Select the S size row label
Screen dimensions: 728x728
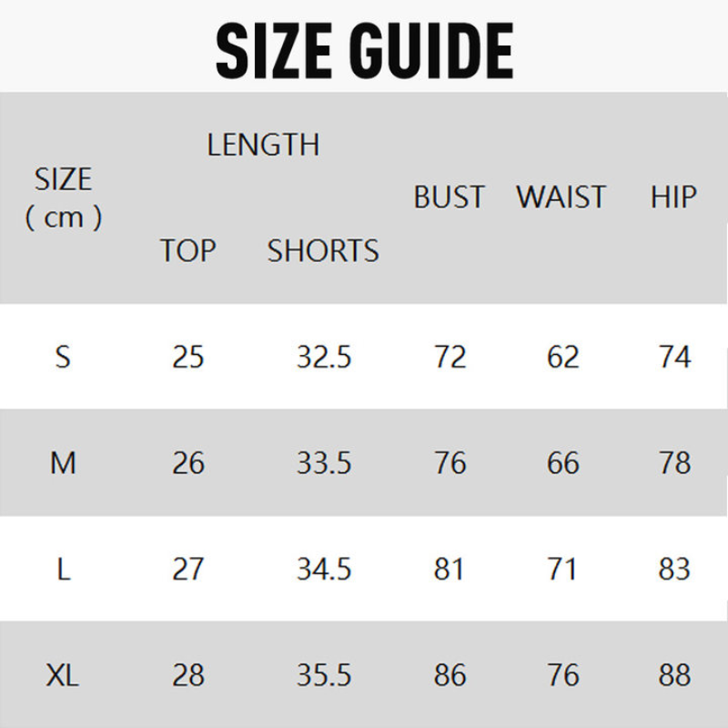(x=62, y=357)
